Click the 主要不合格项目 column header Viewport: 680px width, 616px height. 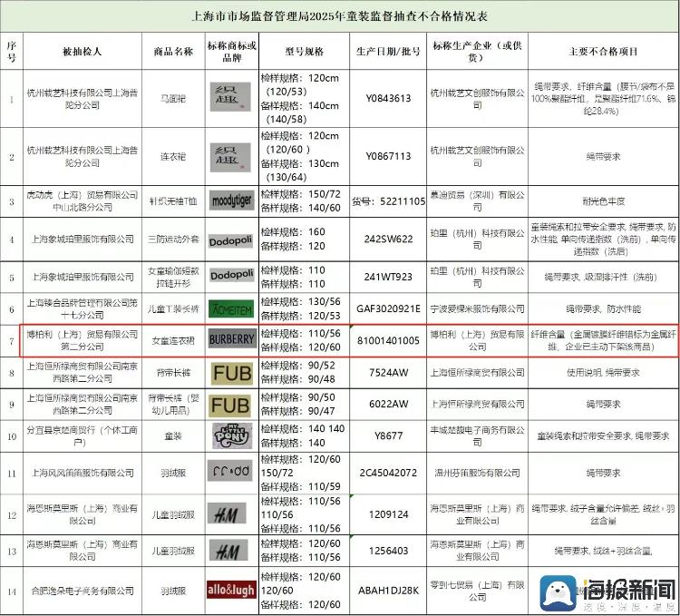[x=603, y=52]
